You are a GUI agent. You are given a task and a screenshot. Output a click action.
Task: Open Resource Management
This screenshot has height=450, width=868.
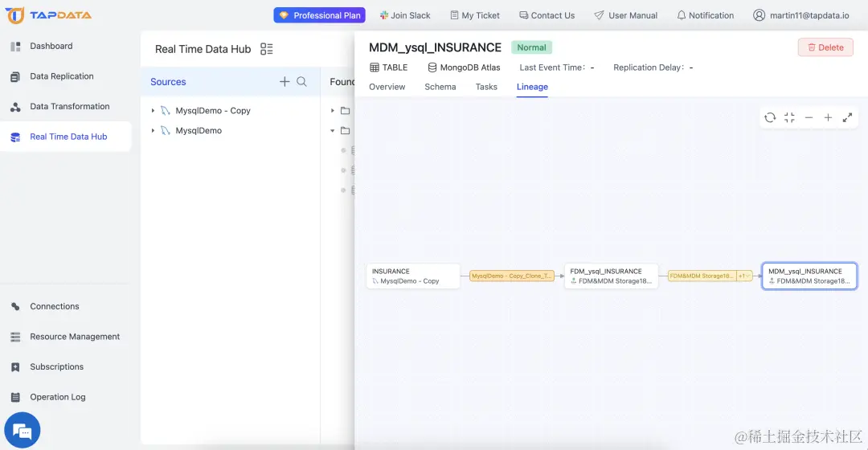75,337
